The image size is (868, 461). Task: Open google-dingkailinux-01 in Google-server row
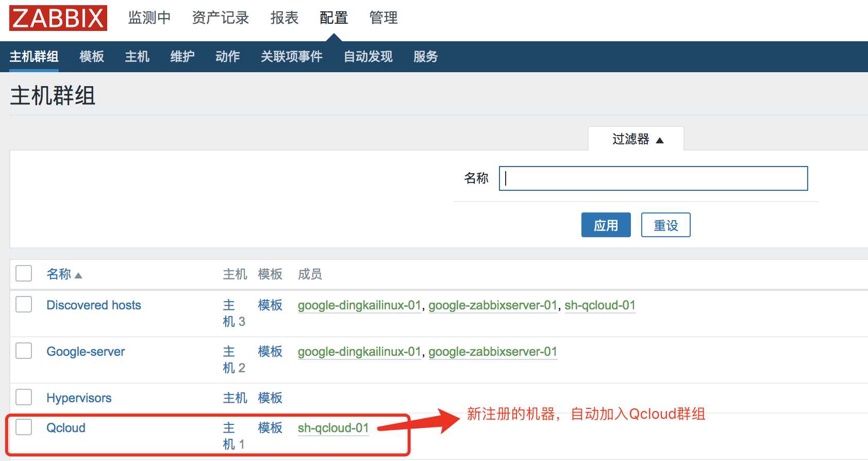pos(360,352)
